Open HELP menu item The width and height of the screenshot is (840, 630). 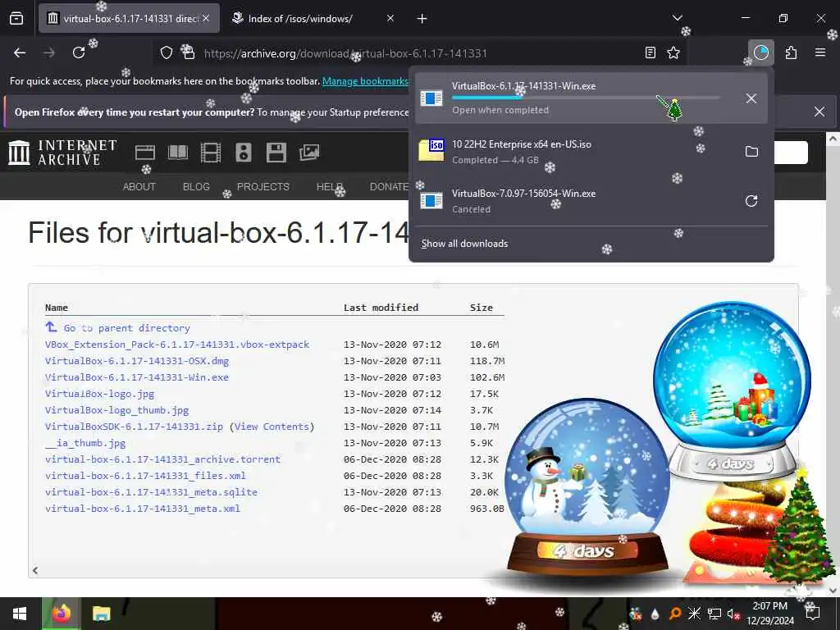pyautogui.click(x=330, y=187)
